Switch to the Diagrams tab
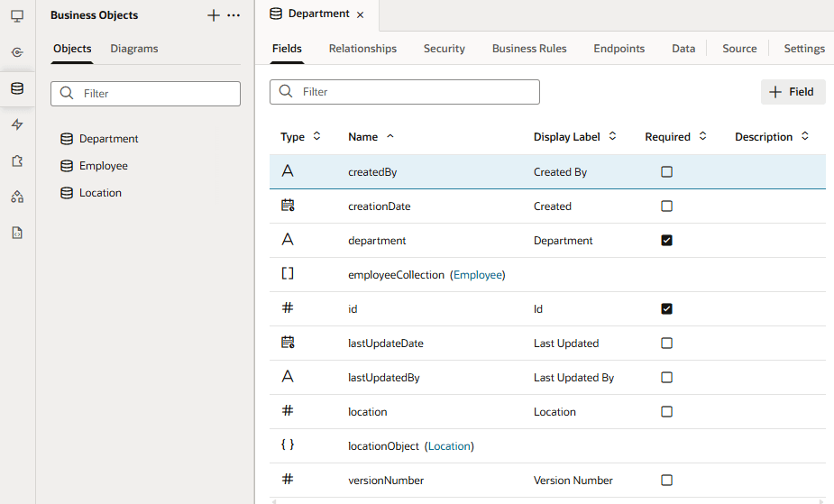This screenshot has width=834, height=504. (134, 49)
